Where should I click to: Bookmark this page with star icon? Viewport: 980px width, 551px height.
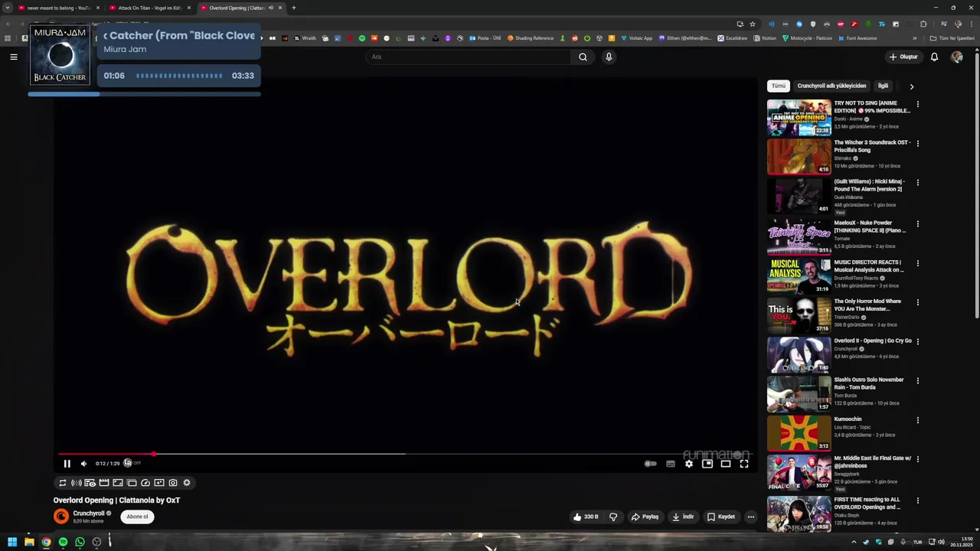pos(753,24)
